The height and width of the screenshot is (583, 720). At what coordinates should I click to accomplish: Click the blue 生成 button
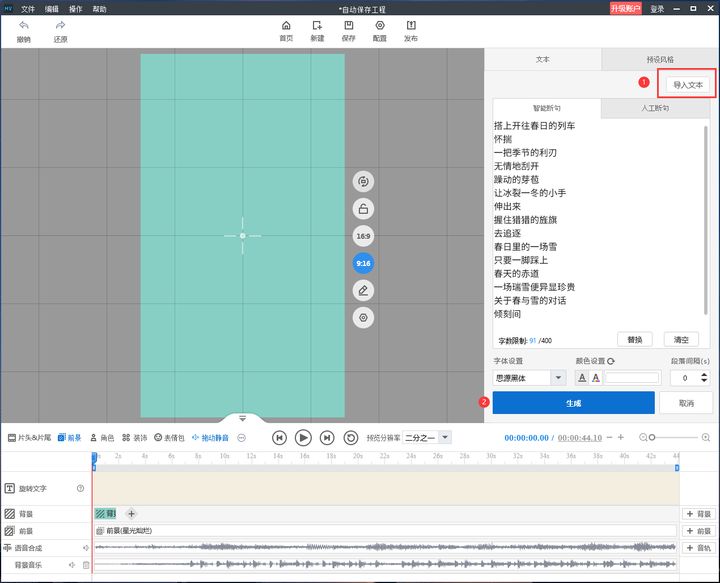pyautogui.click(x=574, y=403)
